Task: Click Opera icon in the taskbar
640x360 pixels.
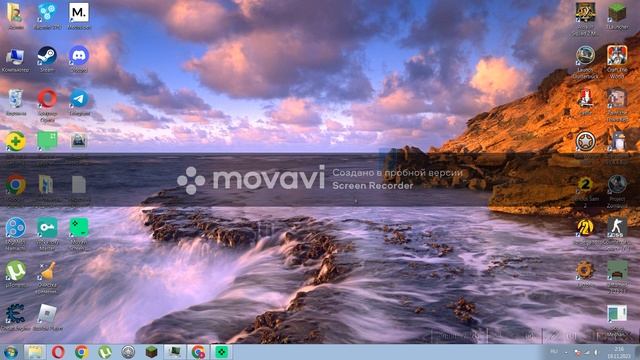Action: point(58,352)
